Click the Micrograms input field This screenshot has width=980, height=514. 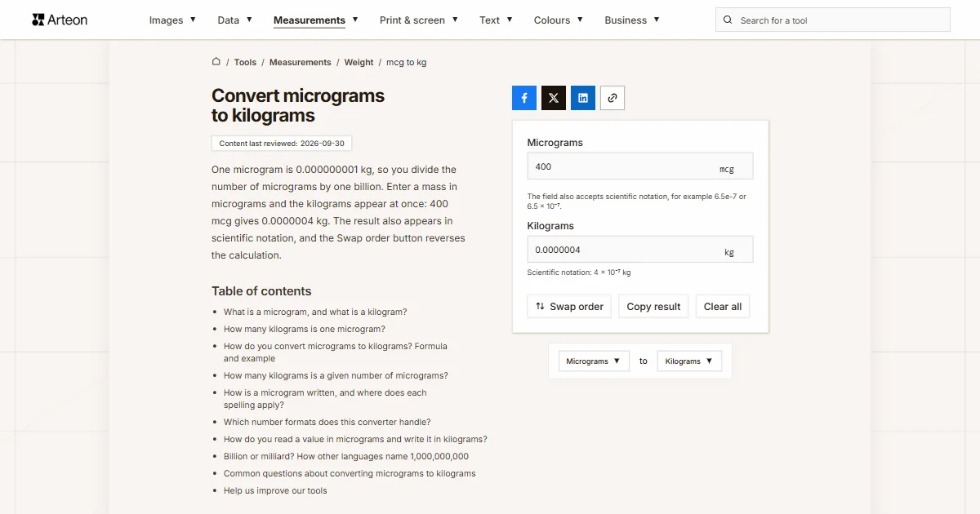click(640, 166)
